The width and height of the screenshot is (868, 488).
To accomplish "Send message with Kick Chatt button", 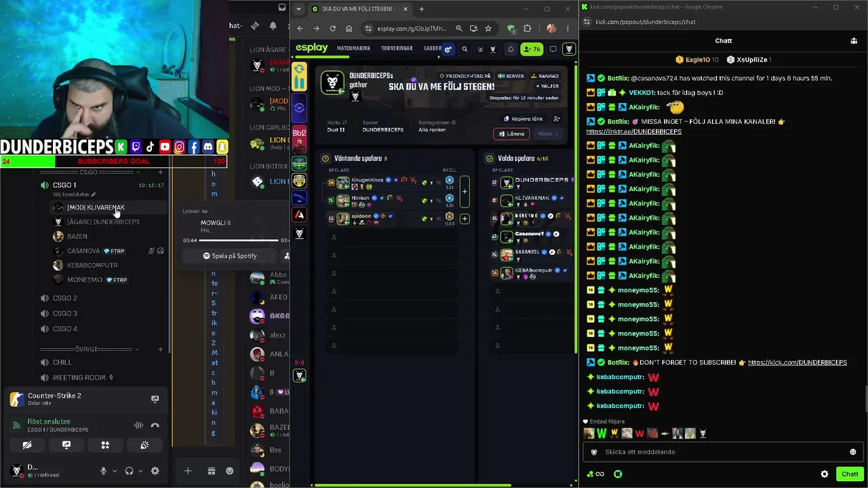I will (x=850, y=474).
